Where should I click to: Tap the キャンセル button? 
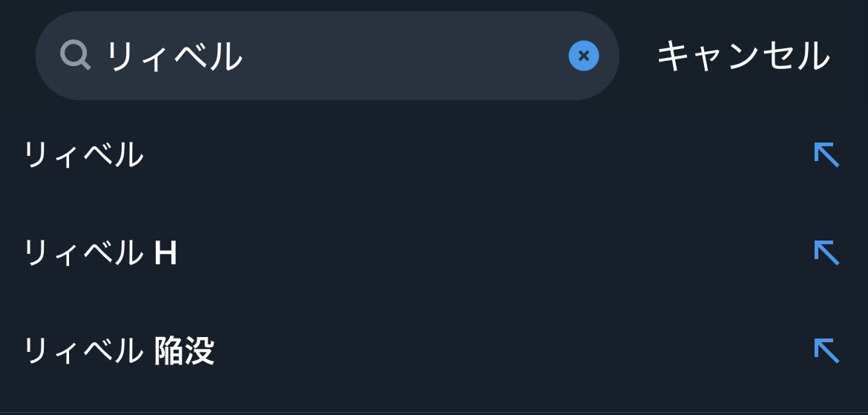743,56
